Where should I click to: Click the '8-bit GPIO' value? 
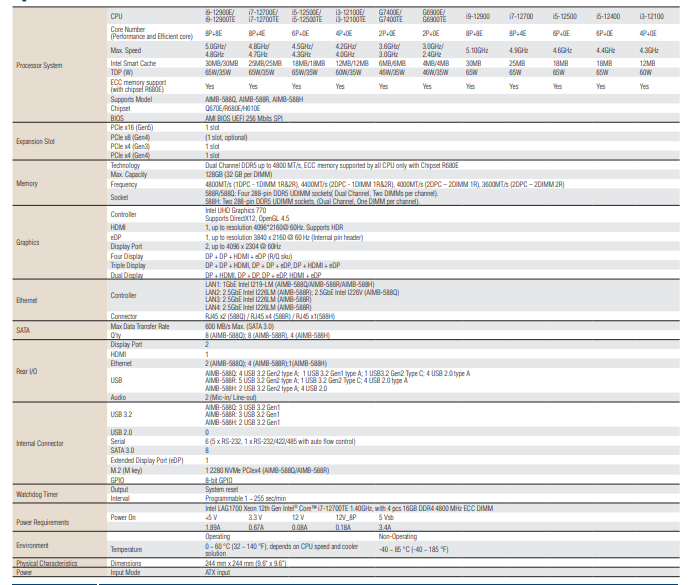point(218,481)
